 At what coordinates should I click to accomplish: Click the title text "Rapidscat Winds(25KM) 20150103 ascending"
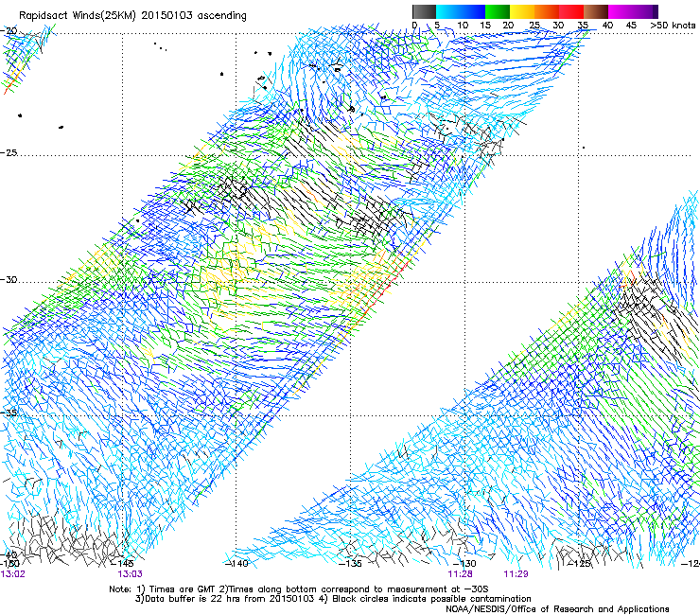132,16
